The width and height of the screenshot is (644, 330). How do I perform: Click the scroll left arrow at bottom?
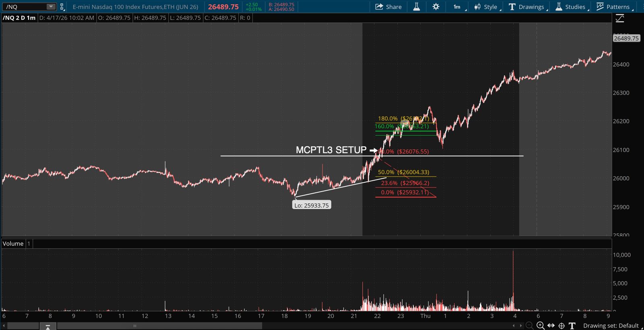(x=4, y=326)
